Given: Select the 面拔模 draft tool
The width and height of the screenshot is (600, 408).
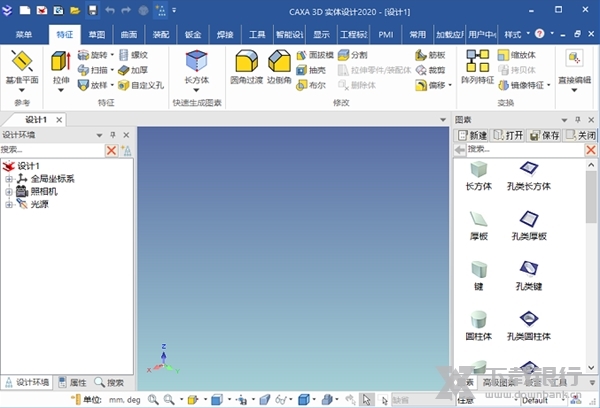Looking at the screenshot, I should click(315, 55).
